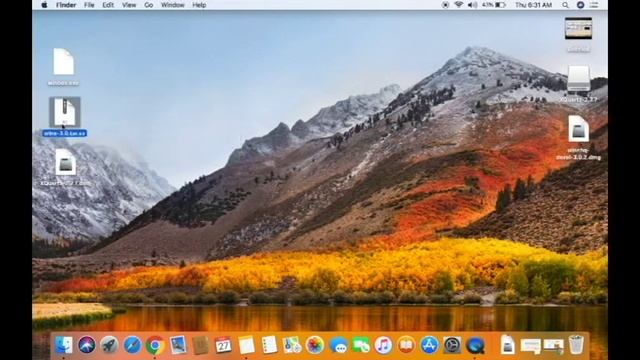
Task: Select the winehq-devel-3.0.2.dmg file icon
Action: click(x=578, y=129)
